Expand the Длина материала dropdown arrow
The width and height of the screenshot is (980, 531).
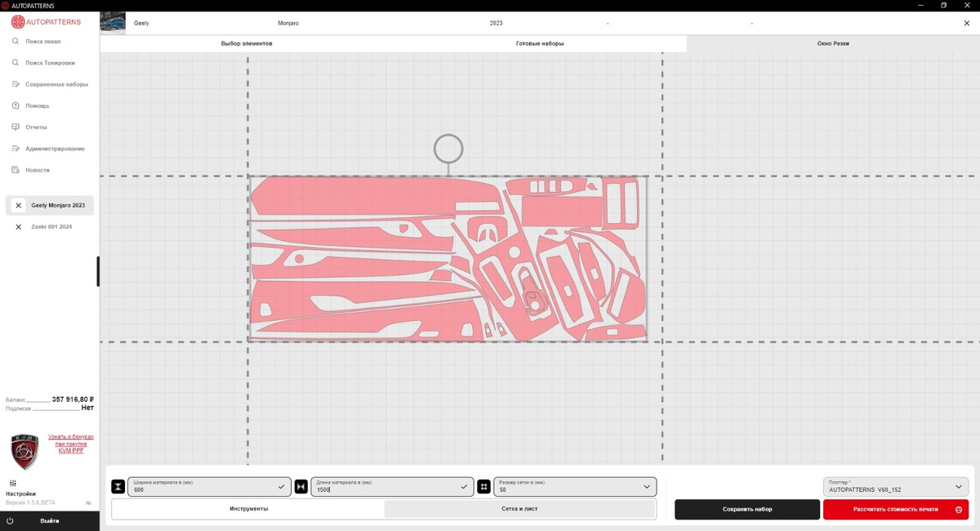click(x=464, y=487)
